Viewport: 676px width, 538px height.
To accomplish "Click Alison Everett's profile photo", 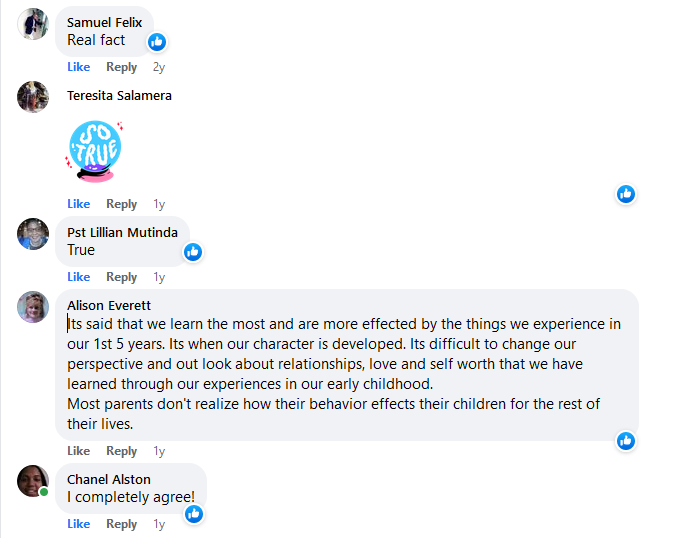I will pyautogui.click(x=33, y=307).
